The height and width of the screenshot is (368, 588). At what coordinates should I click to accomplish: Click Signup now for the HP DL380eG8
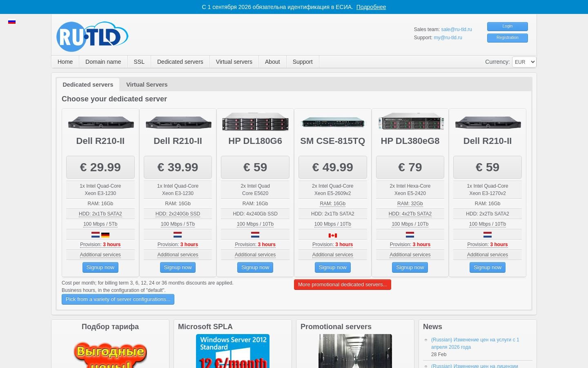pos(410,267)
